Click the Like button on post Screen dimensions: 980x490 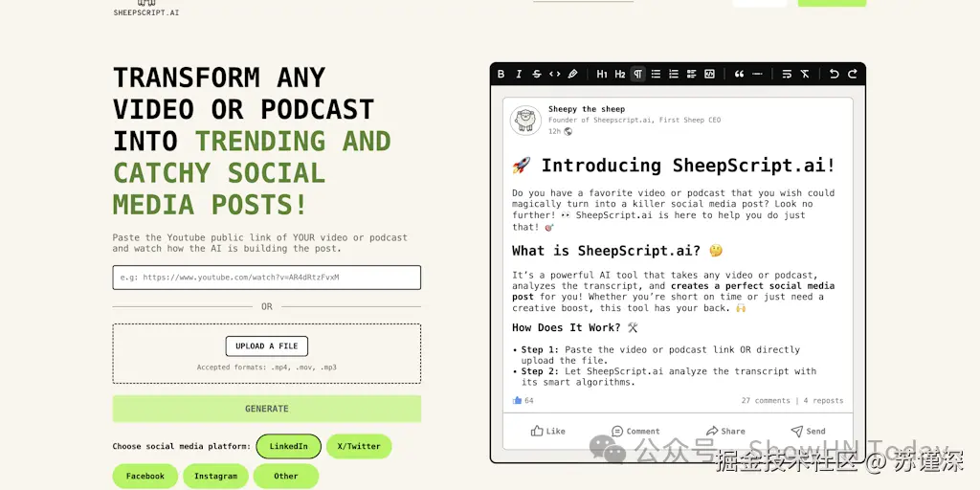548,431
